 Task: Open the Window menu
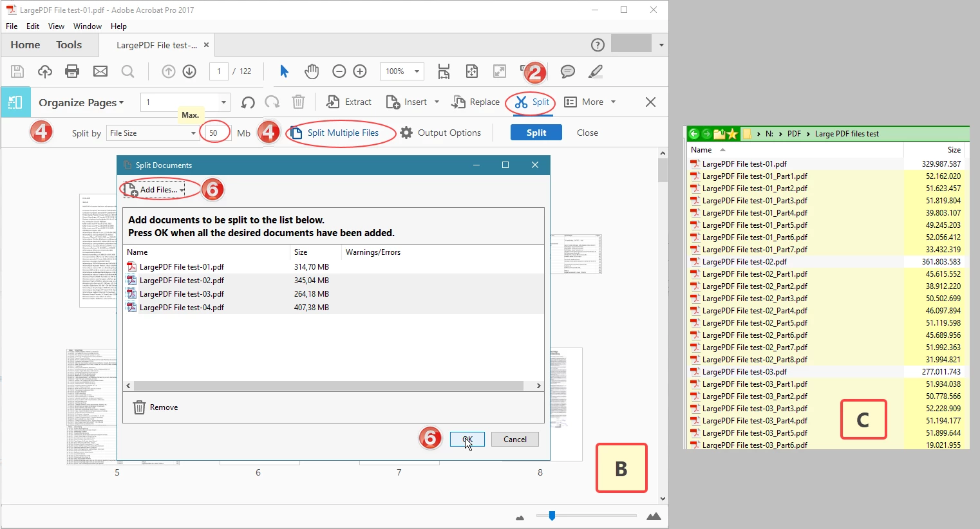click(x=88, y=26)
